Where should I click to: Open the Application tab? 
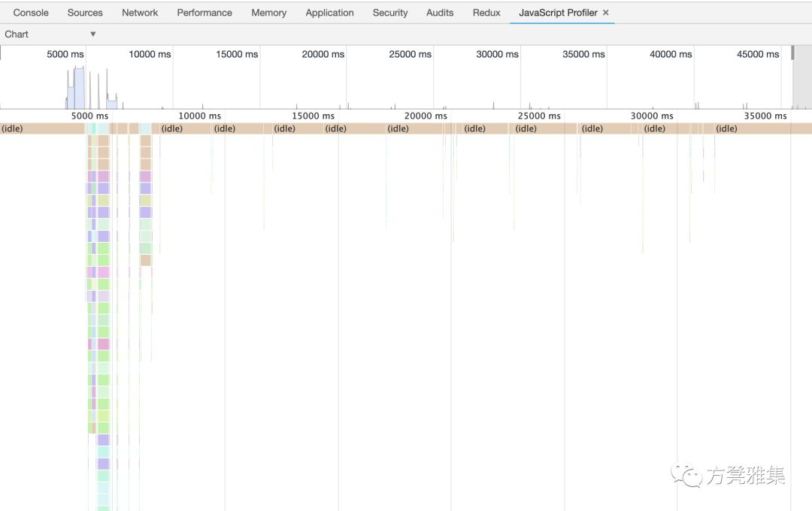(x=329, y=13)
